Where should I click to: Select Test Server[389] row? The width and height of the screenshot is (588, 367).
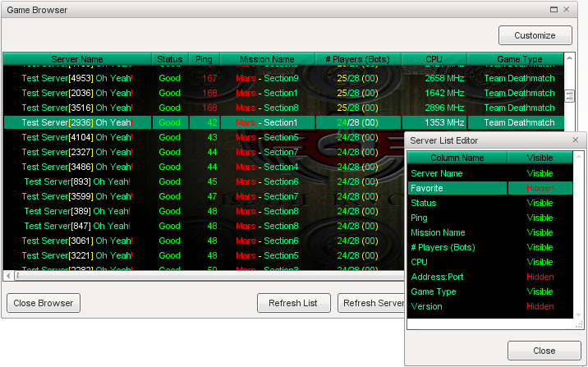[204, 211]
